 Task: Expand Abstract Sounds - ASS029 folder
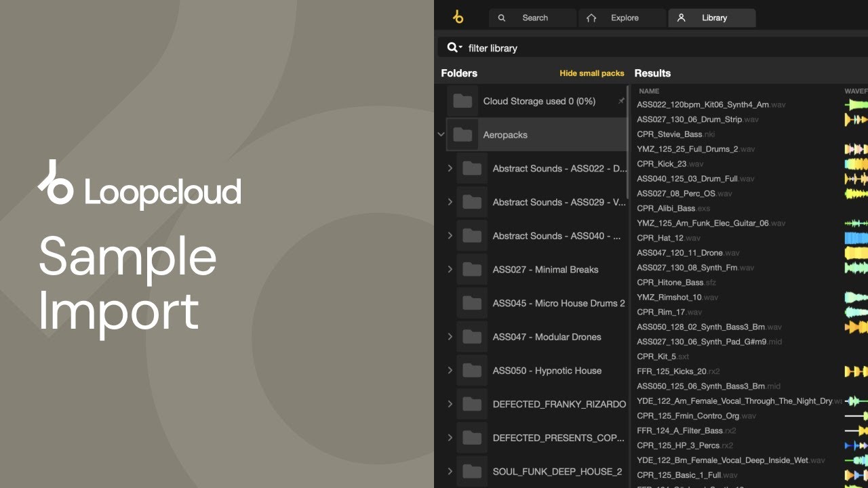pyautogui.click(x=450, y=202)
